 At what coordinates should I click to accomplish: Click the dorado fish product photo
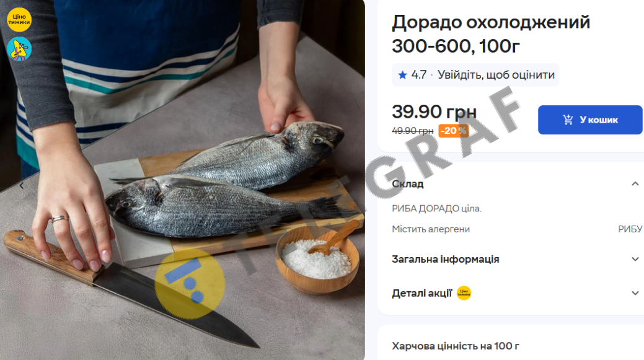tap(182, 180)
